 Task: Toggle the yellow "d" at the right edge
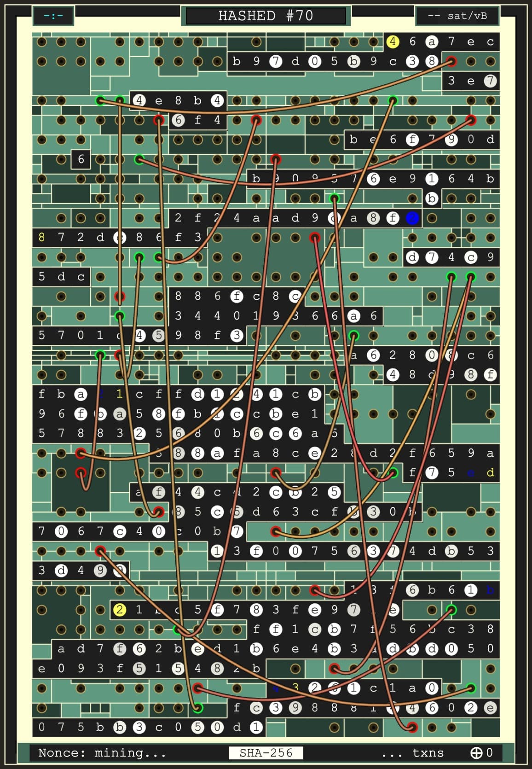(490, 472)
